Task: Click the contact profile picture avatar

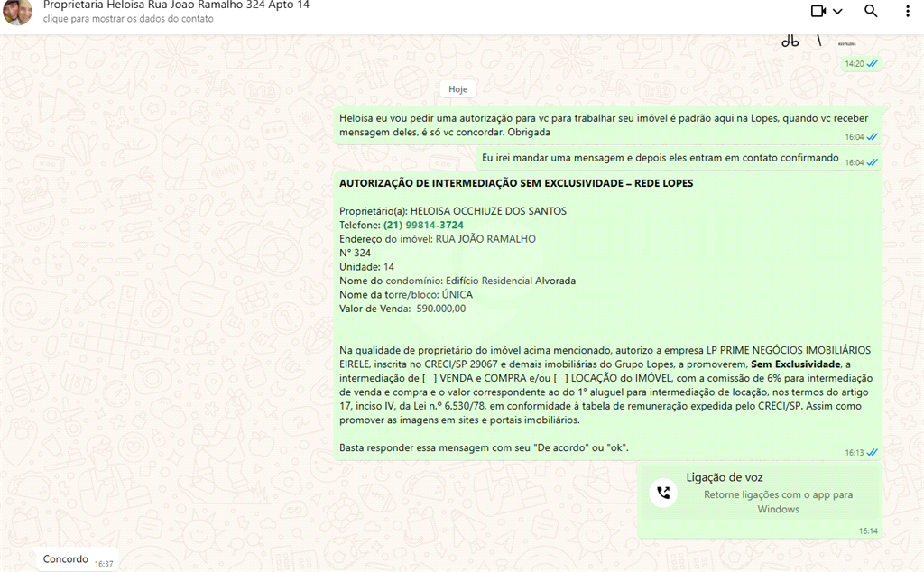Action: point(18,12)
